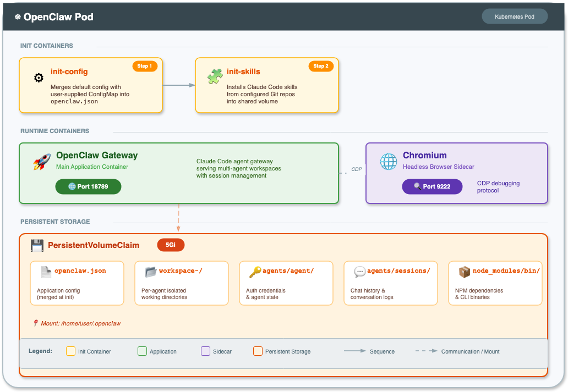
Task: Select the orange Step 2 badge
Action: point(321,66)
